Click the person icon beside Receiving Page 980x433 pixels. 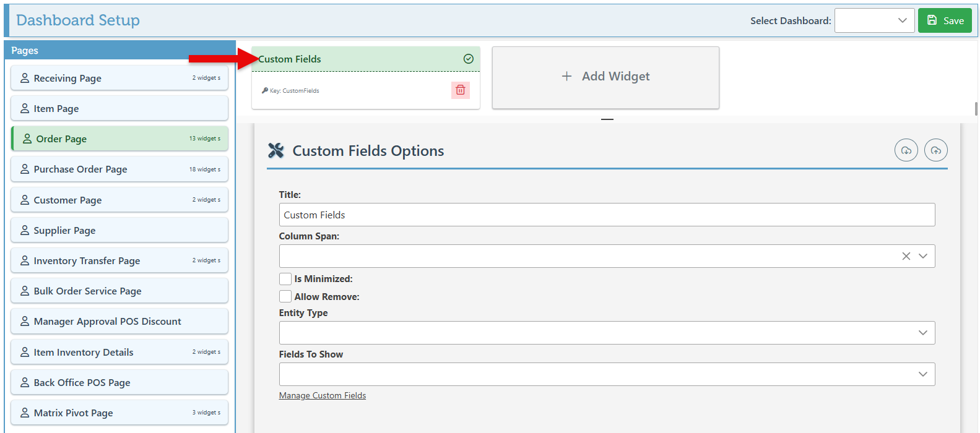tap(25, 78)
